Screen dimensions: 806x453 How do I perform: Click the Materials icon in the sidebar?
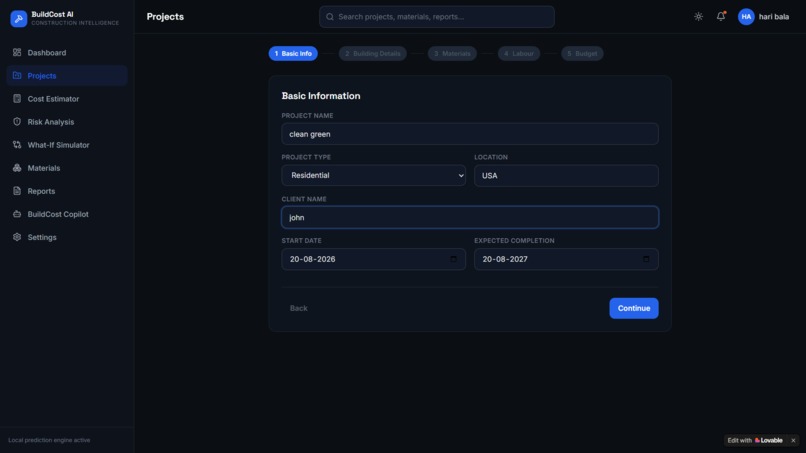[17, 168]
